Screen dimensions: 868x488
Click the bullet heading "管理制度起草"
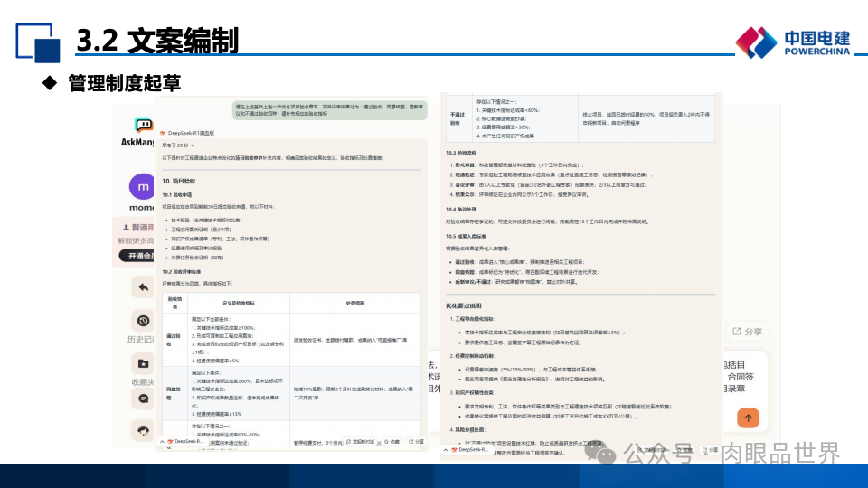125,83
